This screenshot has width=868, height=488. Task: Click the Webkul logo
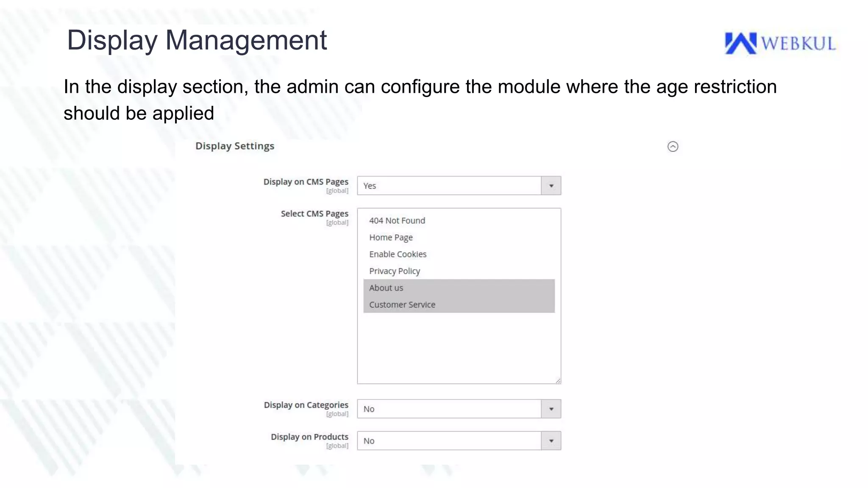click(x=780, y=43)
